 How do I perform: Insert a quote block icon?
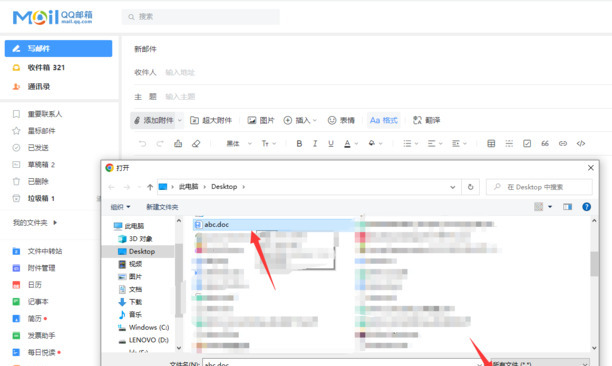(545, 144)
